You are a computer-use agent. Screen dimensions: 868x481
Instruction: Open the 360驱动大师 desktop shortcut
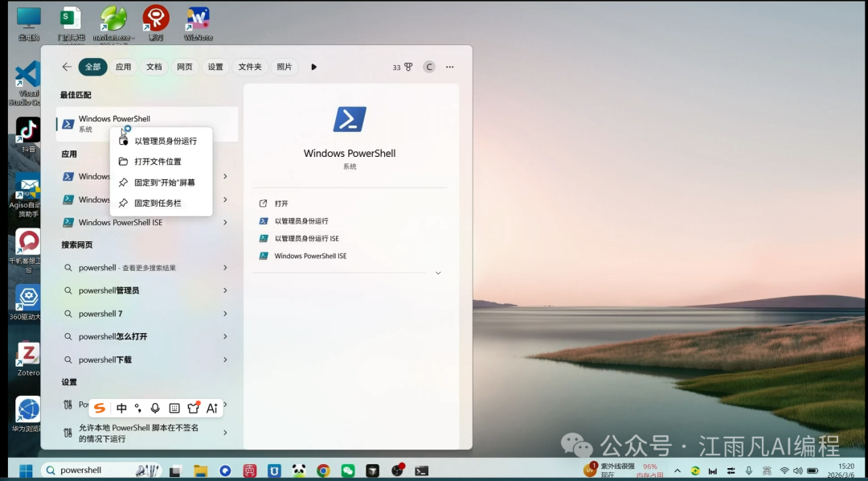click(27, 302)
